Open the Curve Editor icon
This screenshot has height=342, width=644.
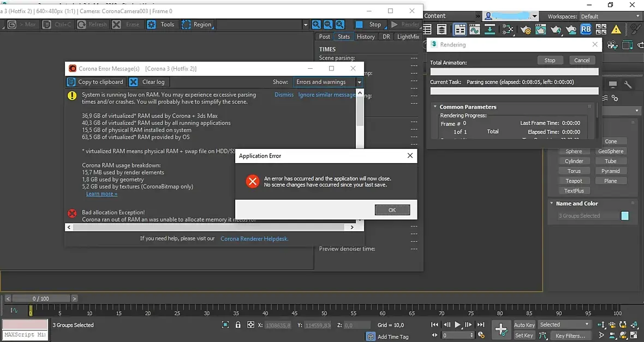[x=475, y=30]
